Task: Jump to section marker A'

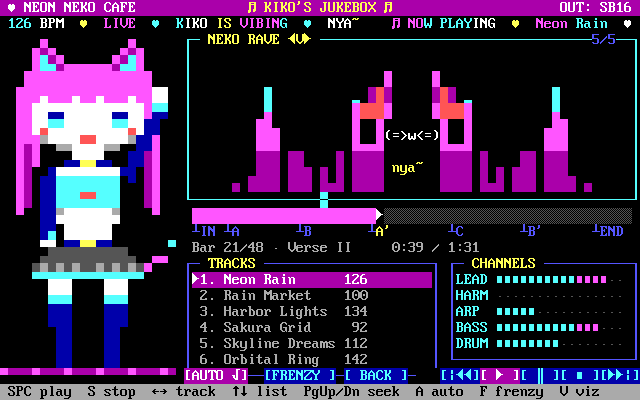Action: pos(378,231)
